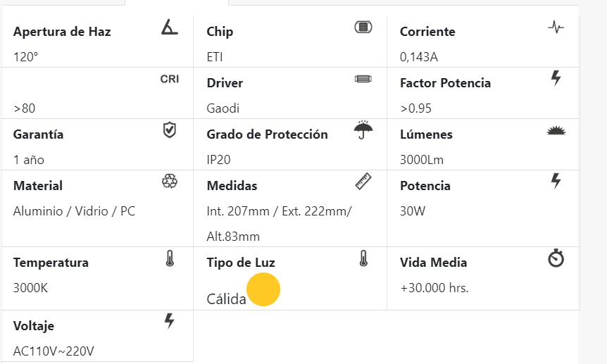607x364 pixels.
Task: Click the 3000Lm lumens value
Action: [x=422, y=160]
